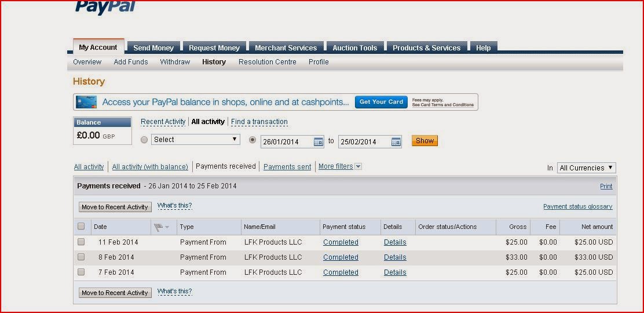This screenshot has width=644, height=313.
Task: Click the bottom What's this? link
Action: (174, 291)
